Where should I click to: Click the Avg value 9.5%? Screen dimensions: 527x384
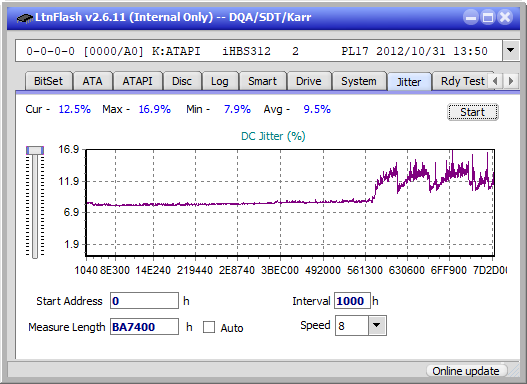coord(317,109)
